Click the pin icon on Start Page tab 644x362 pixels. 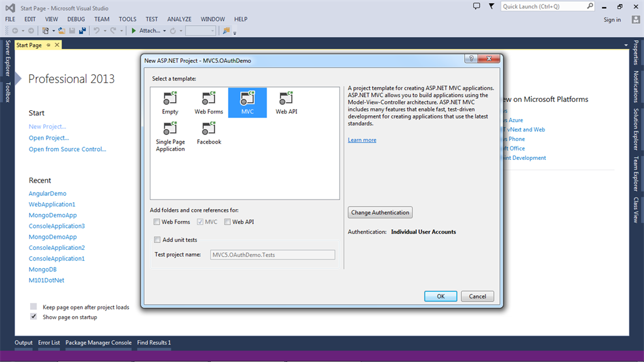click(48, 45)
